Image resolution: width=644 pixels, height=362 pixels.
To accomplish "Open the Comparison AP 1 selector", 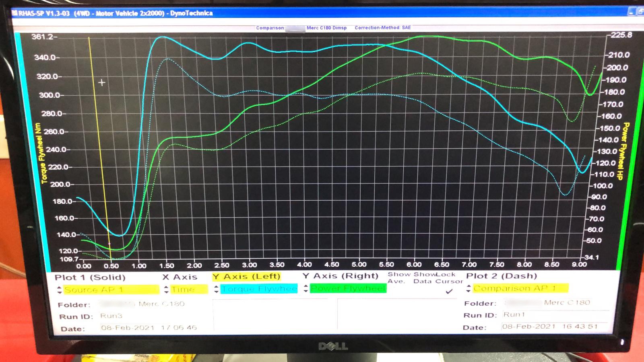I will (x=520, y=288).
